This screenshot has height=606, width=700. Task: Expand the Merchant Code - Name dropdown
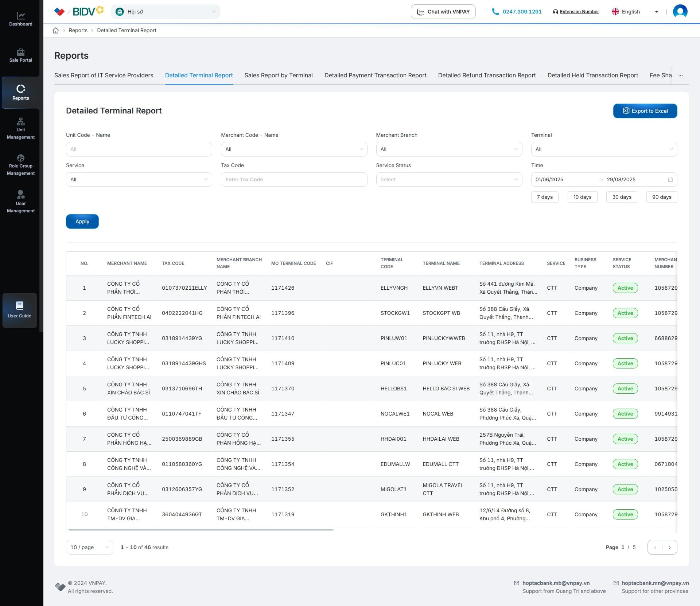click(x=293, y=149)
